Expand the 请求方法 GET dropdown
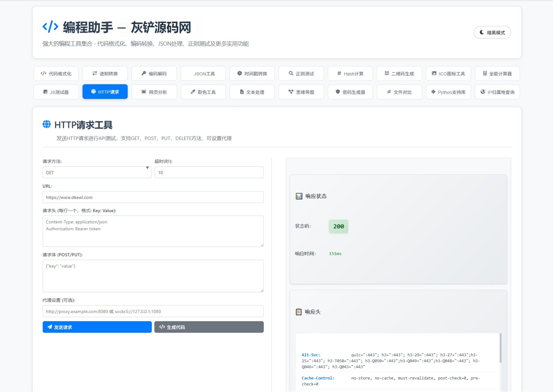 click(97, 172)
